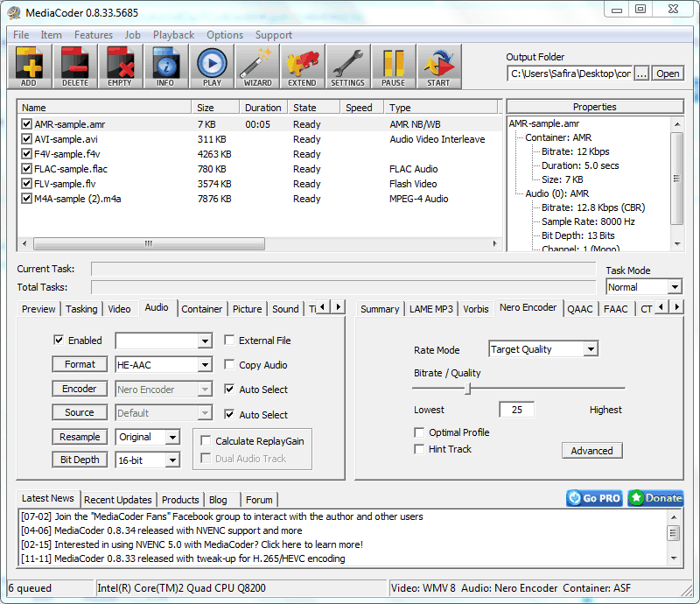Click the MediaCoder title bar app icon

coord(14,12)
